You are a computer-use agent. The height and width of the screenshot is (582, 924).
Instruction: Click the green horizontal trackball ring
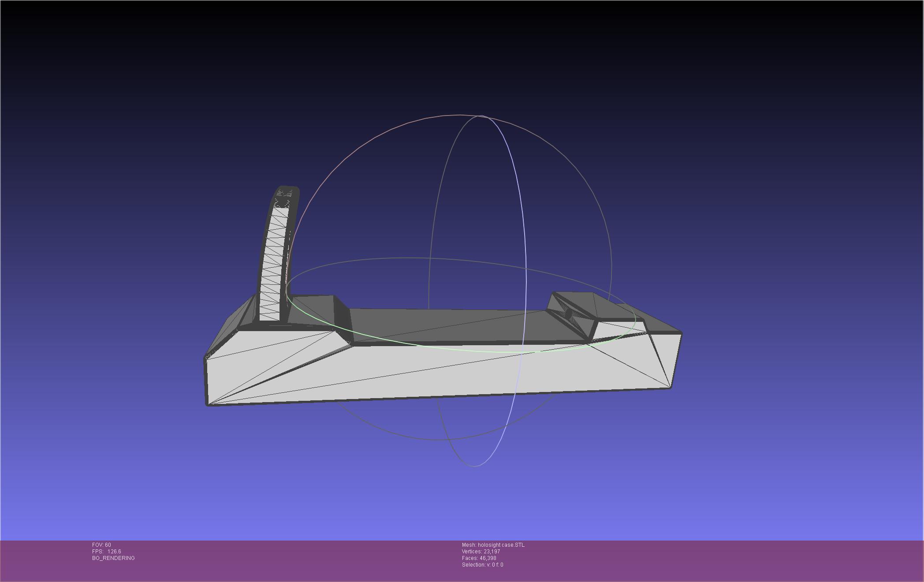click(441, 348)
